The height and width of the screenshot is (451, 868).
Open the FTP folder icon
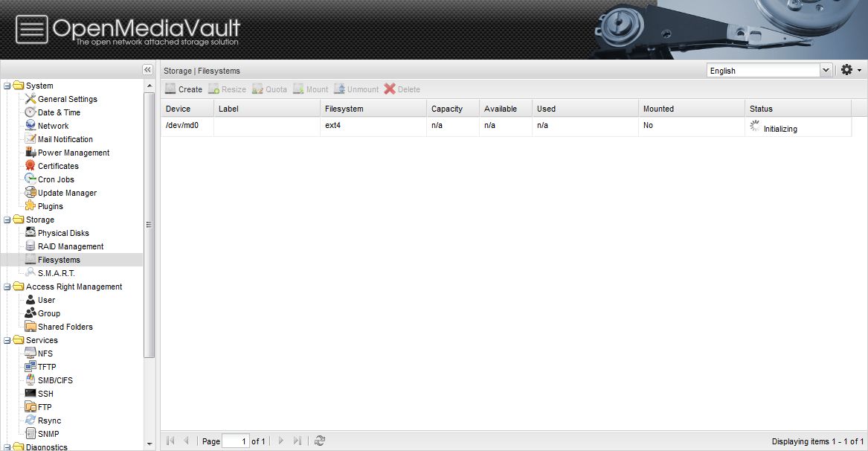coord(30,406)
